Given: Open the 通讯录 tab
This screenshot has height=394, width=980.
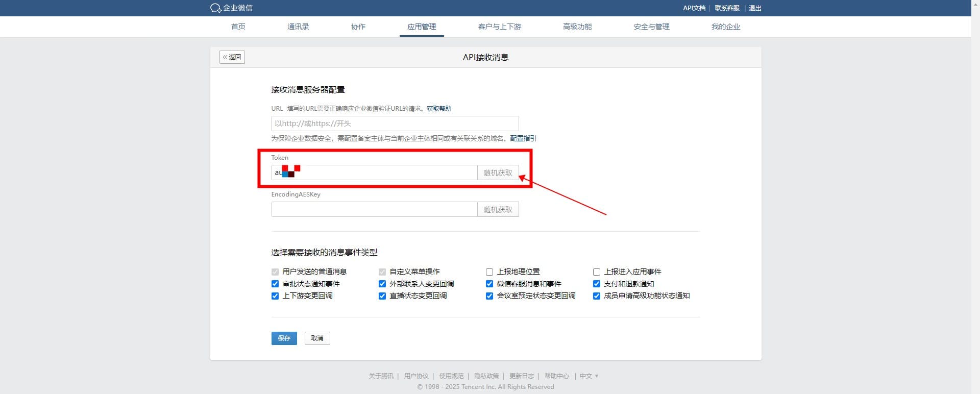Looking at the screenshot, I should click(298, 27).
